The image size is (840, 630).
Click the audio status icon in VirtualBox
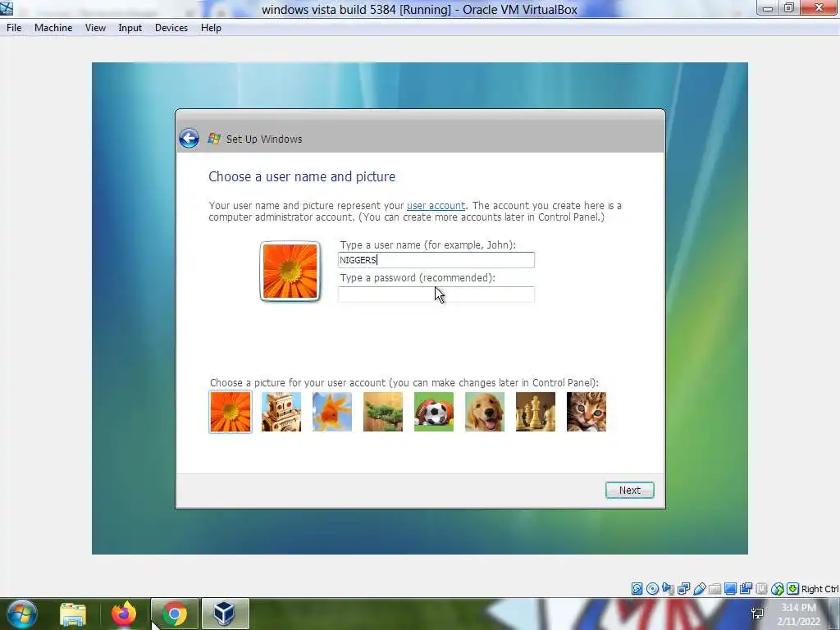[668, 589]
